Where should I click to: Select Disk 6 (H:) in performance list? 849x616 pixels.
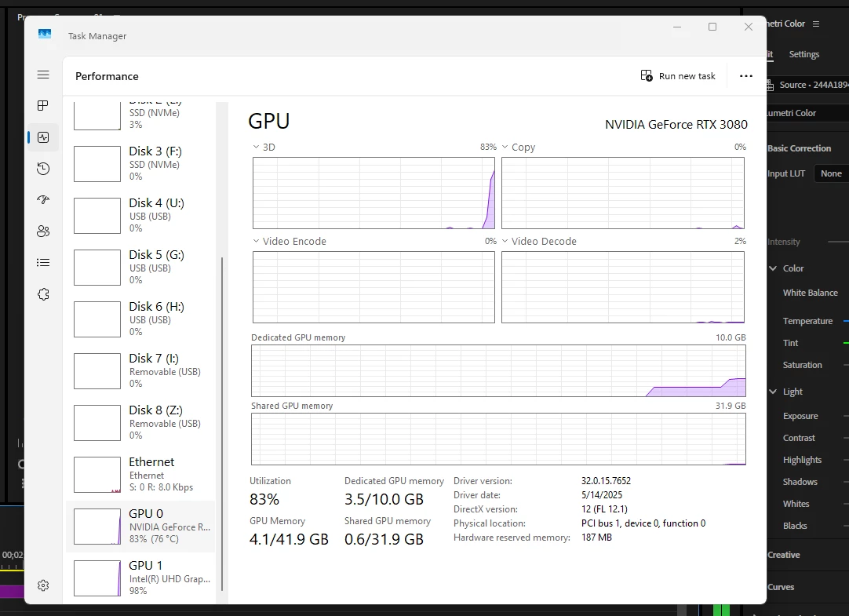pyautogui.click(x=140, y=319)
